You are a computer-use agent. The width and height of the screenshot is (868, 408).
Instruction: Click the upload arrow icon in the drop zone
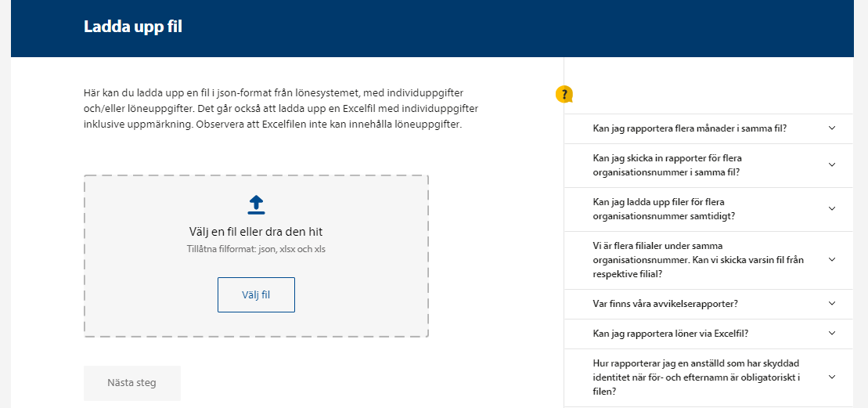pyautogui.click(x=256, y=205)
